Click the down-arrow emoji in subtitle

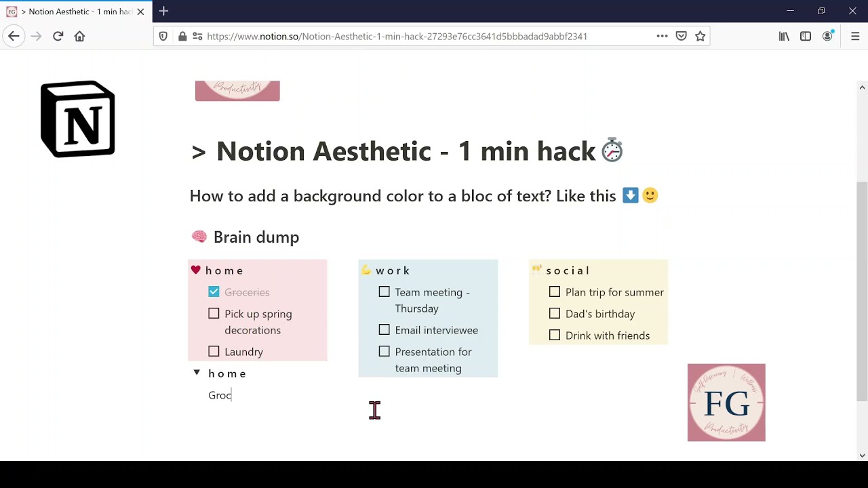pyautogui.click(x=630, y=196)
